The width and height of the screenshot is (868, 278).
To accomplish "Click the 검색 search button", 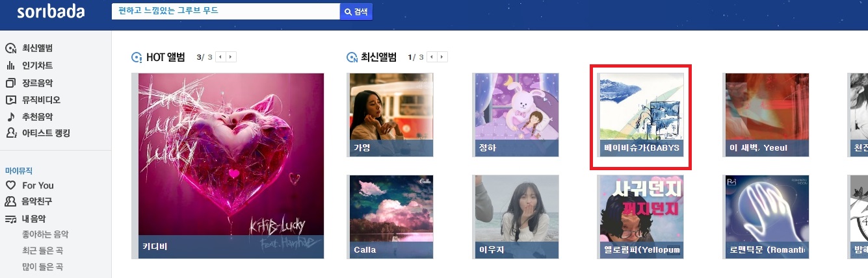I will [356, 12].
